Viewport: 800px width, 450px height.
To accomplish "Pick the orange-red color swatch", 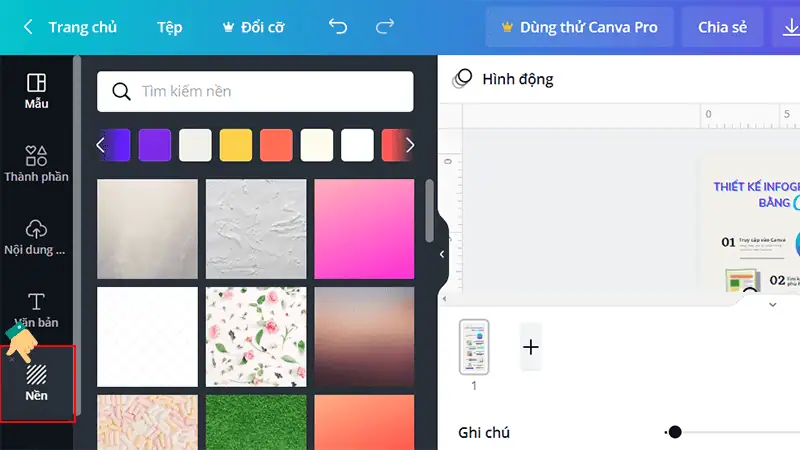I will pos(276,145).
